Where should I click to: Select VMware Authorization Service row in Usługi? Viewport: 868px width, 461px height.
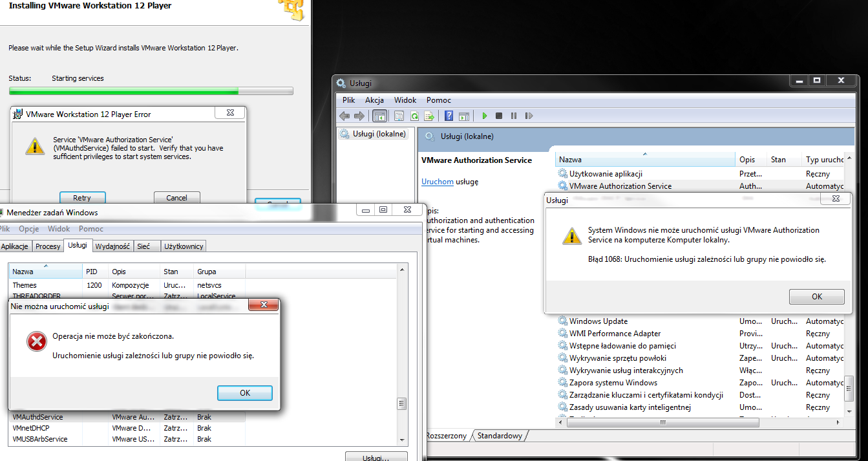701,186
